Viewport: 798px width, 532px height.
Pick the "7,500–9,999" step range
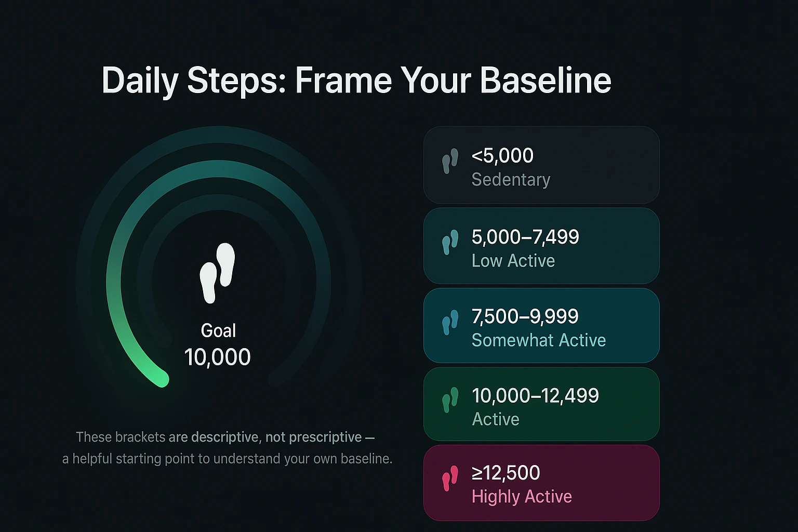coord(525,316)
